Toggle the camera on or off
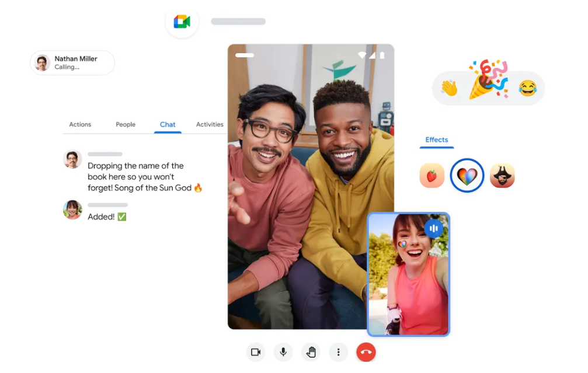 pos(255,352)
